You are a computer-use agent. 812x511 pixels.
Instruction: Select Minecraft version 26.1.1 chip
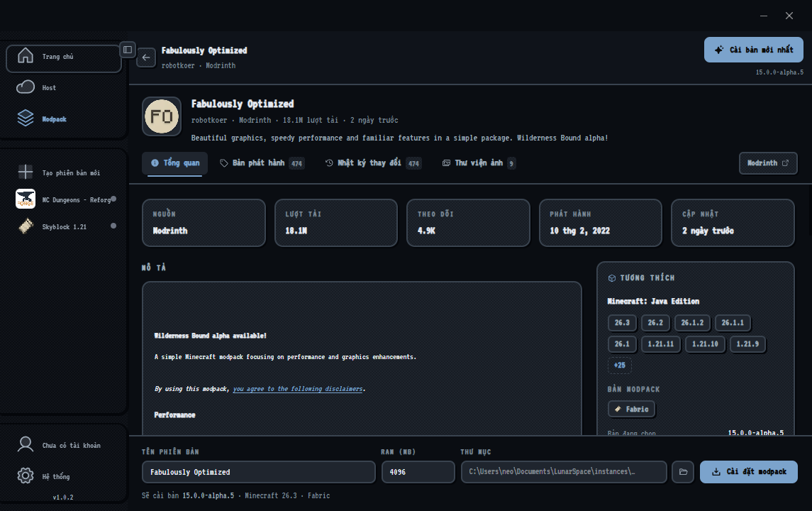(733, 322)
